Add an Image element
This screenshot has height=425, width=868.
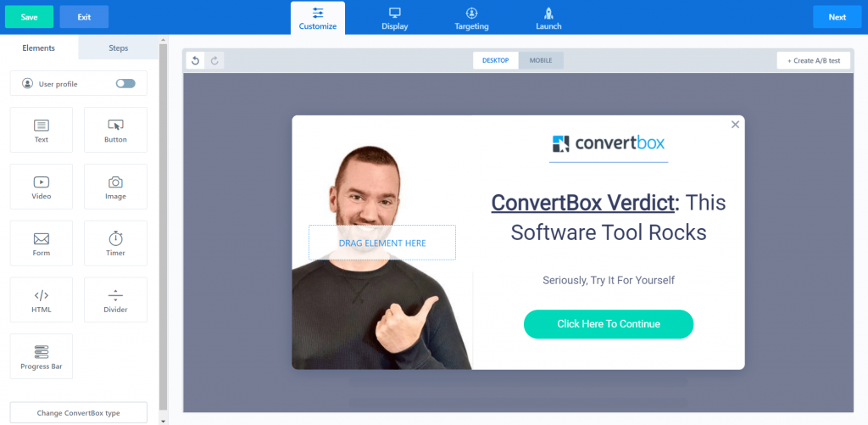click(x=115, y=187)
